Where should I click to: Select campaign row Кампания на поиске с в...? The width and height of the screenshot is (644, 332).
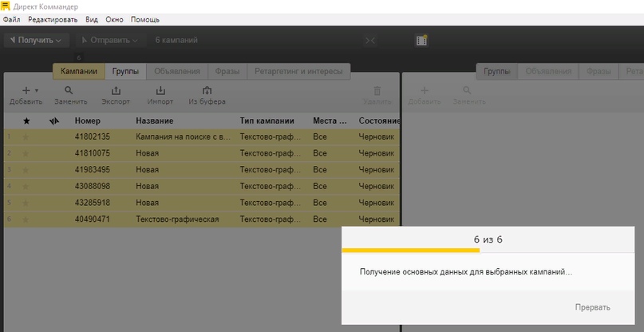202,137
